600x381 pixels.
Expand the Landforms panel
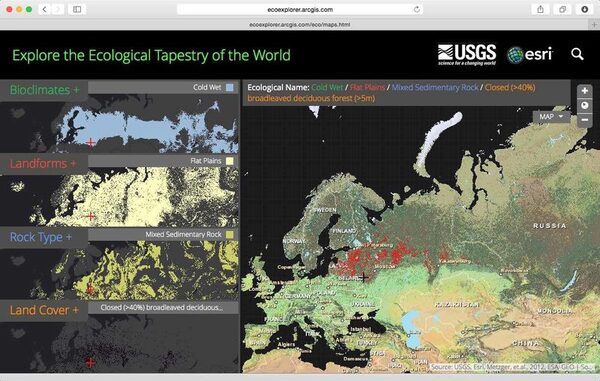point(44,164)
